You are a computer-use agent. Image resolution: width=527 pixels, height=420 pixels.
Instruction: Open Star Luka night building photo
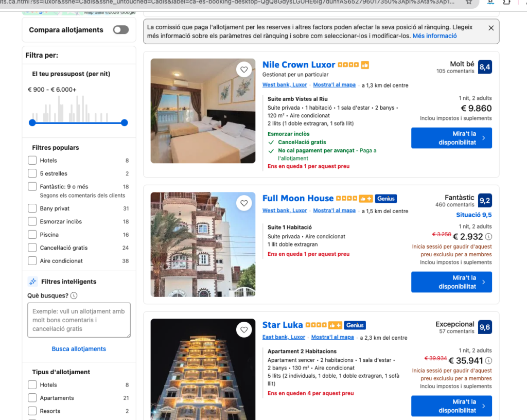(x=203, y=369)
